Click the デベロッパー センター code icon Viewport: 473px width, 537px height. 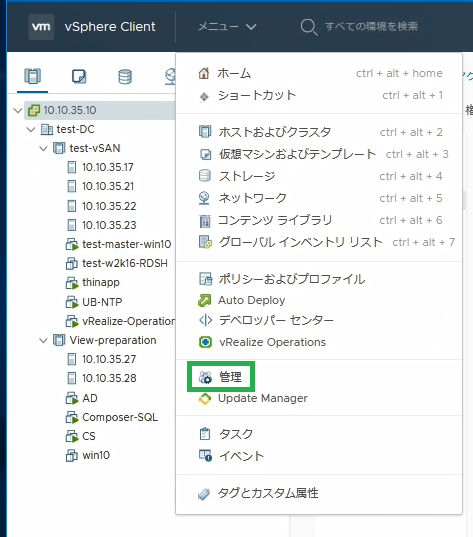pos(206,321)
